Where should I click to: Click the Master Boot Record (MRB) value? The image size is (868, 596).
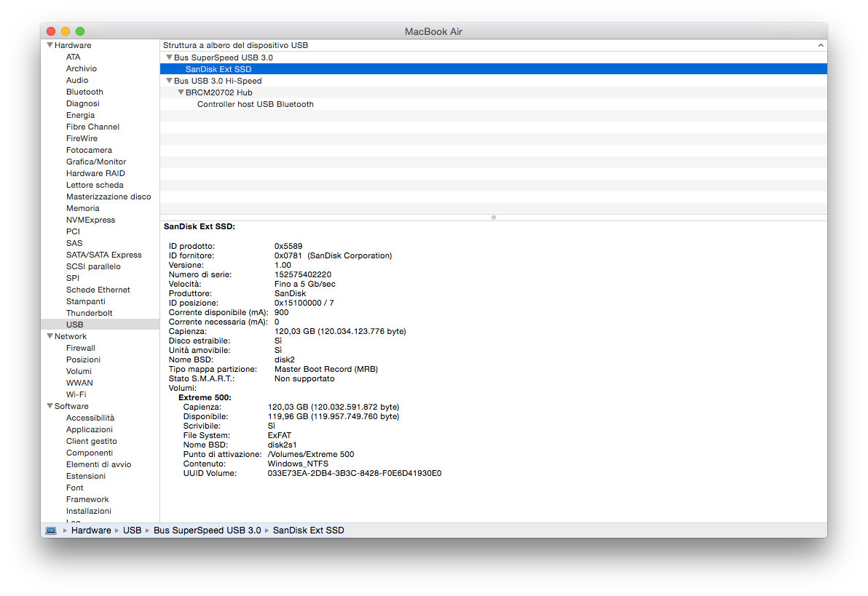tap(326, 369)
